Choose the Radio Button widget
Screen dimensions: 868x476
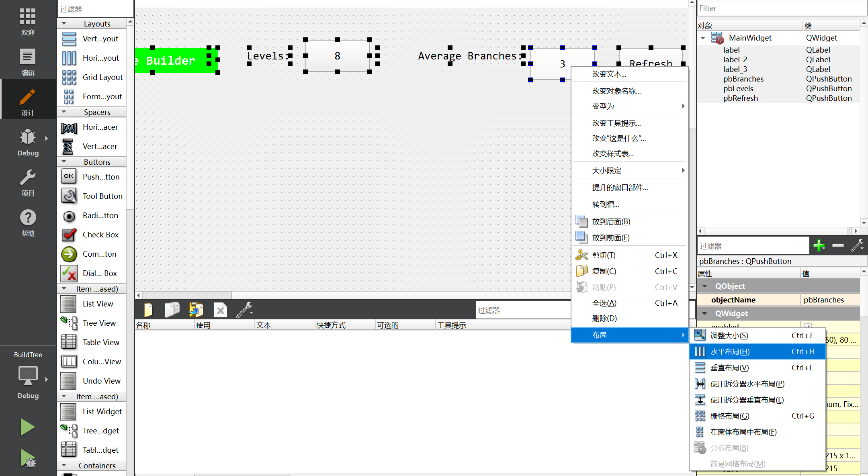(x=92, y=215)
